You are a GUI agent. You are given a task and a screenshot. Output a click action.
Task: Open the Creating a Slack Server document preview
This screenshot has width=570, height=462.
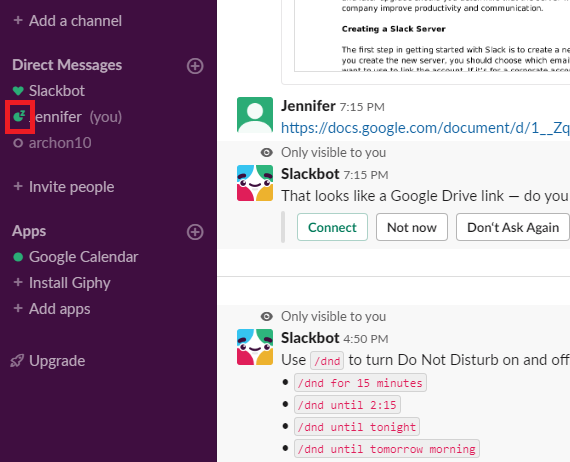point(432,36)
